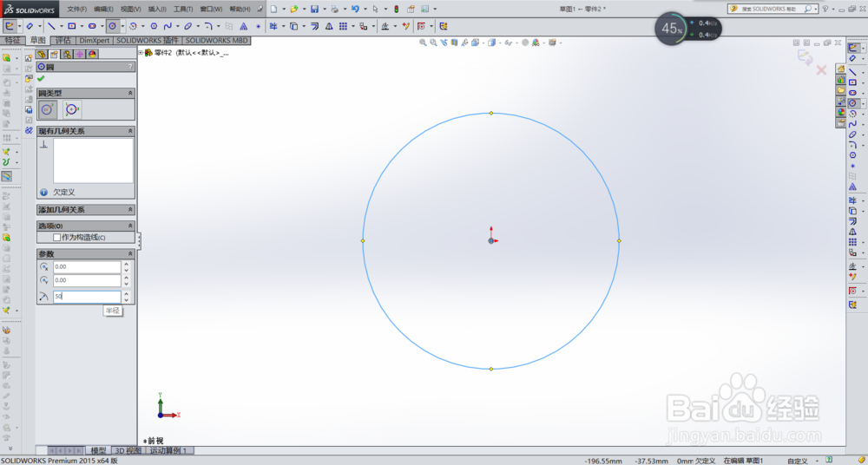Switch to the 运动算例 1 bottom tab
Viewport: 868px width, 465px height.
169,450
